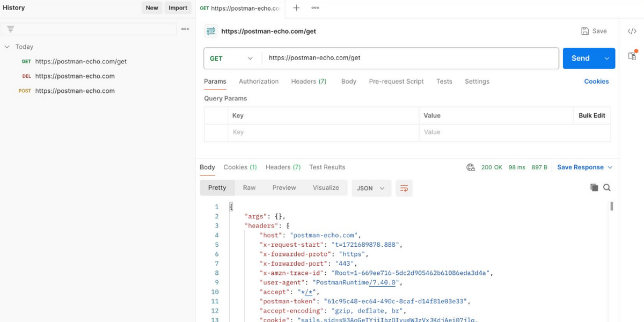The image size is (644, 322).
Task: Select the DEL postman-echo.com history entry
Action: 75,76
